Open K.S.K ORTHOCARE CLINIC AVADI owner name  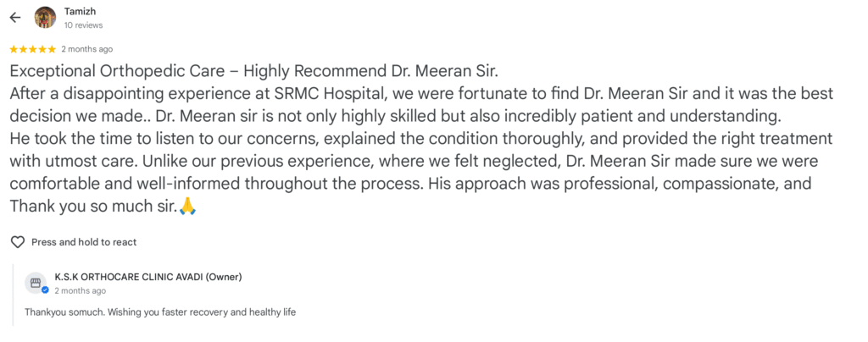[147, 277]
